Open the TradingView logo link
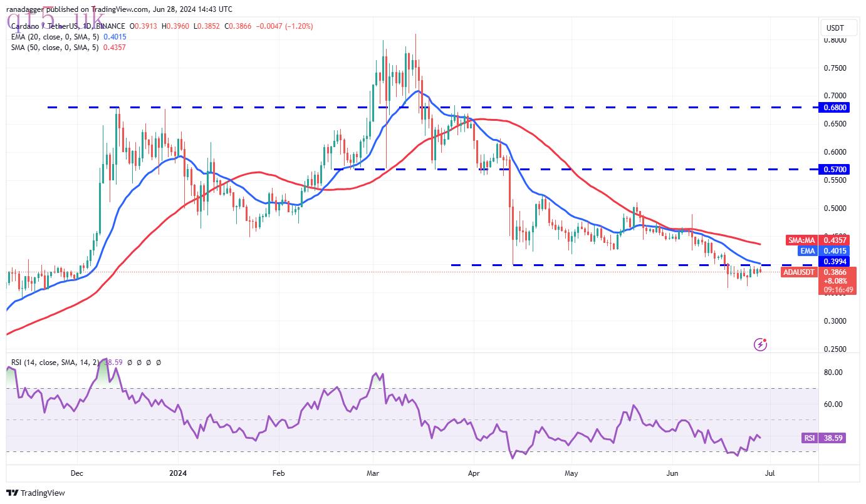Image resolution: width=866 pixels, height=504 pixels. [36, 493]
